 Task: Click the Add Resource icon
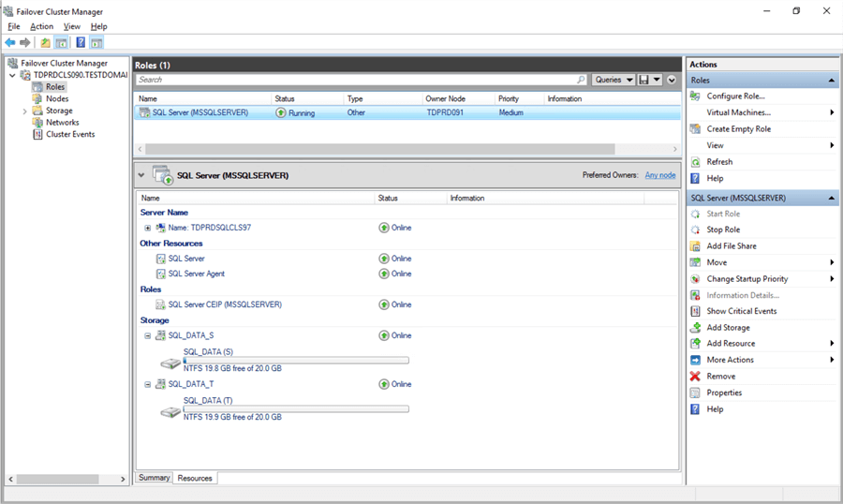click(x=695, y=343)
